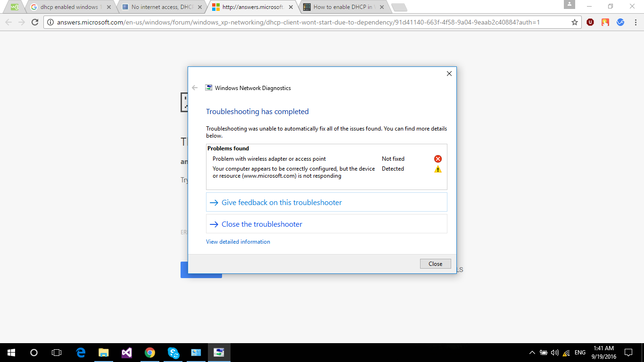Open Skype from the taskbar
The image size is (644, 362).
(x=173, y=353)
